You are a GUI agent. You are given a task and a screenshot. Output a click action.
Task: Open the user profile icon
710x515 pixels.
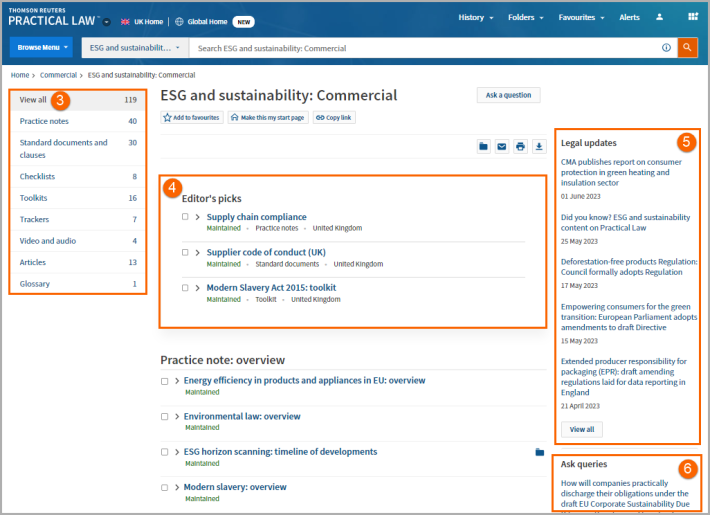pyautogui.click(x=659, y=17)
